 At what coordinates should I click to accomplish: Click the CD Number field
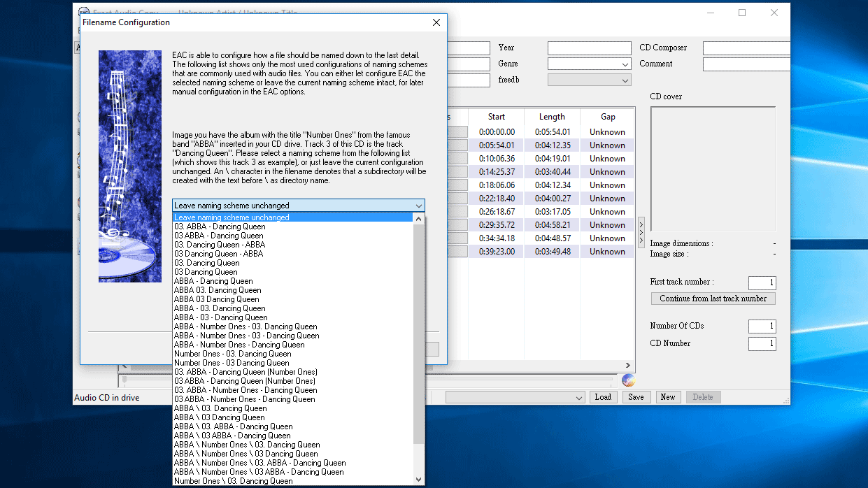point(762,344)
